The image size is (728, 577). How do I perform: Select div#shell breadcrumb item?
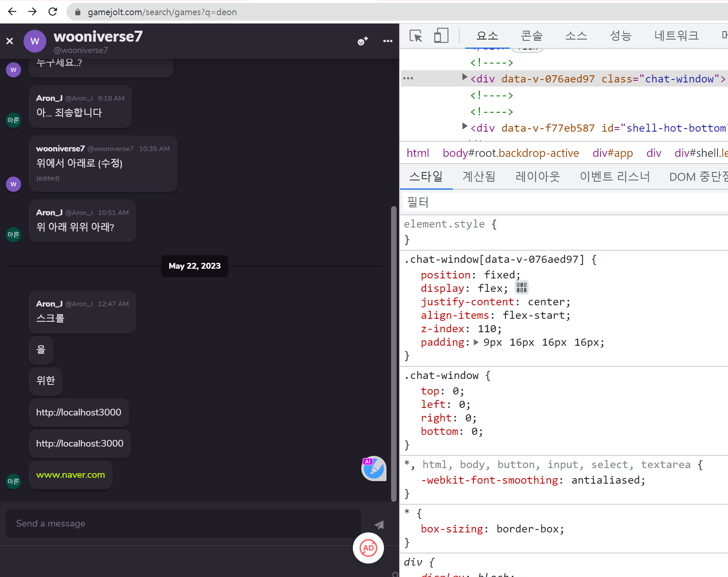point(701,153)
